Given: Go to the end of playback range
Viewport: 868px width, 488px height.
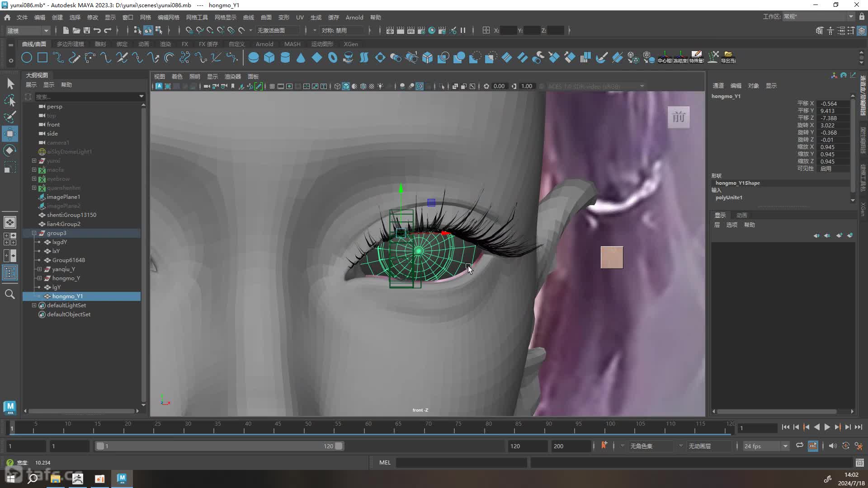Looking at the screenshot, I should 858,427.
